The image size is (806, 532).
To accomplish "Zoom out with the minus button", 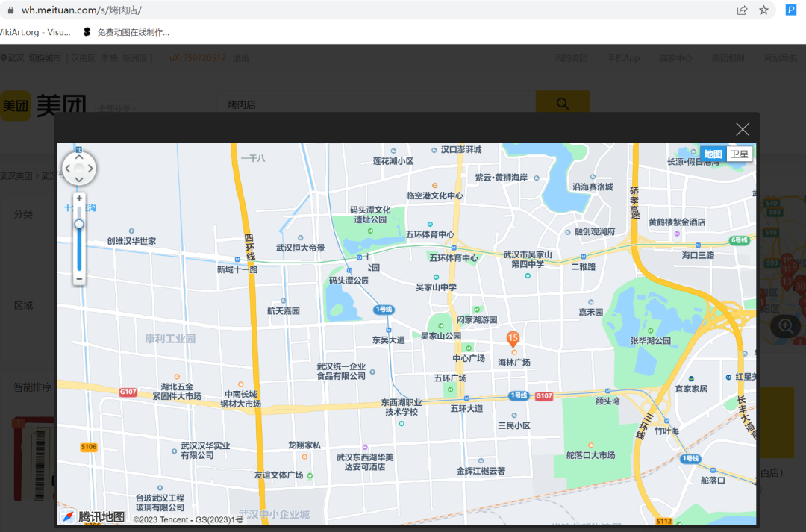I will click(79, 278).
